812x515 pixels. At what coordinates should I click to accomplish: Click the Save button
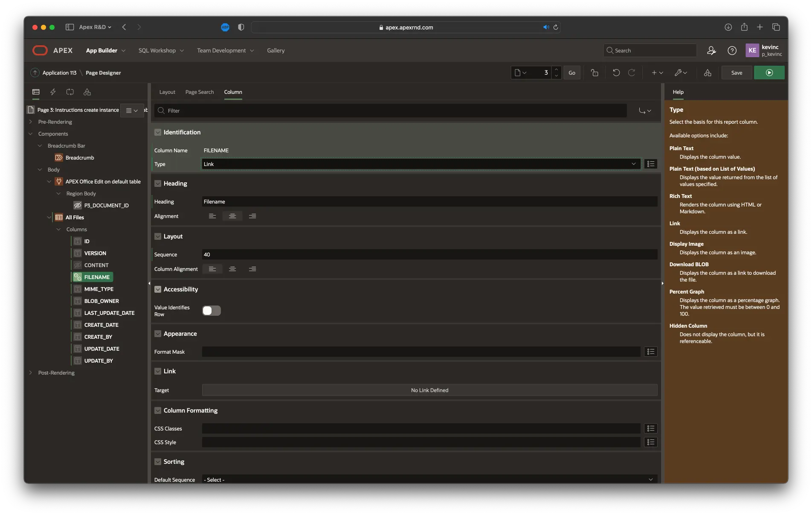[x=737, y=73]
